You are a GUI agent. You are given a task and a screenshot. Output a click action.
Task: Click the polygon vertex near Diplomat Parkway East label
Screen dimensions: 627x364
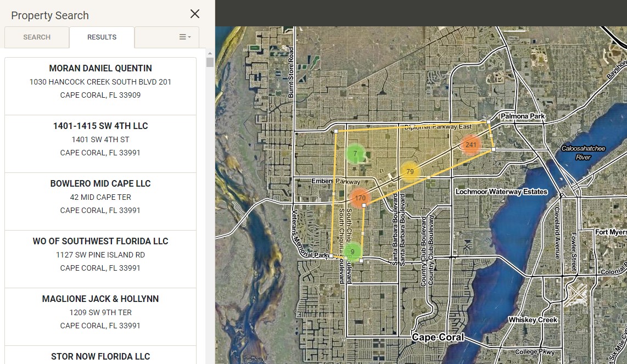[489, 121]
